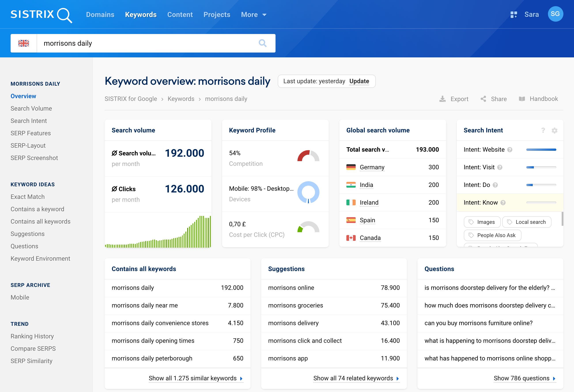Image resolution: width=574 pixels, height=392 pixels.
Task: Click arrow after Show all 1.275 similar keywords
Action: pos(241,379)
